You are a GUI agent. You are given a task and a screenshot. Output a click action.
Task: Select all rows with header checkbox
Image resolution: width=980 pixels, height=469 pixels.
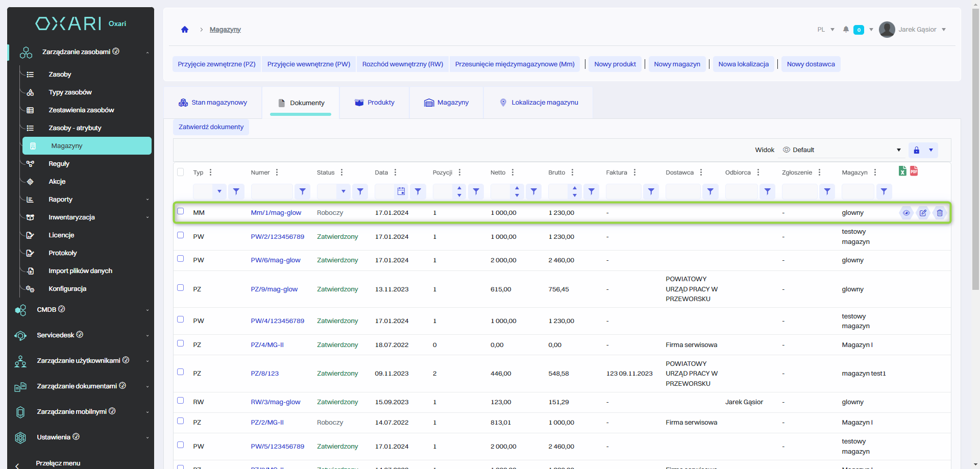tap(181, 172)
